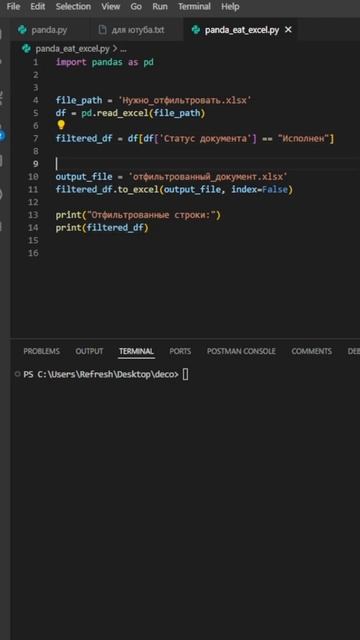360x640 pixels.
Task: Open the Go menu
Action: [x=136, y=7]
